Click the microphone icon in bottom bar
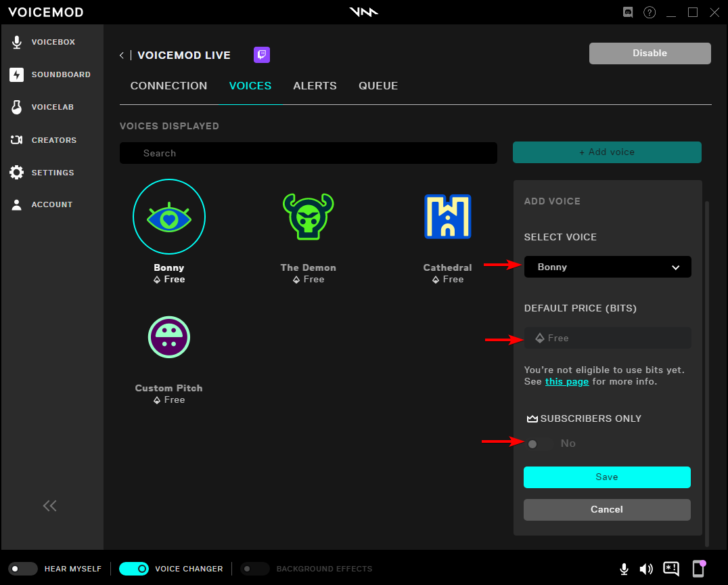The width and height of the screenshot is (728, 585). (624, 569)
